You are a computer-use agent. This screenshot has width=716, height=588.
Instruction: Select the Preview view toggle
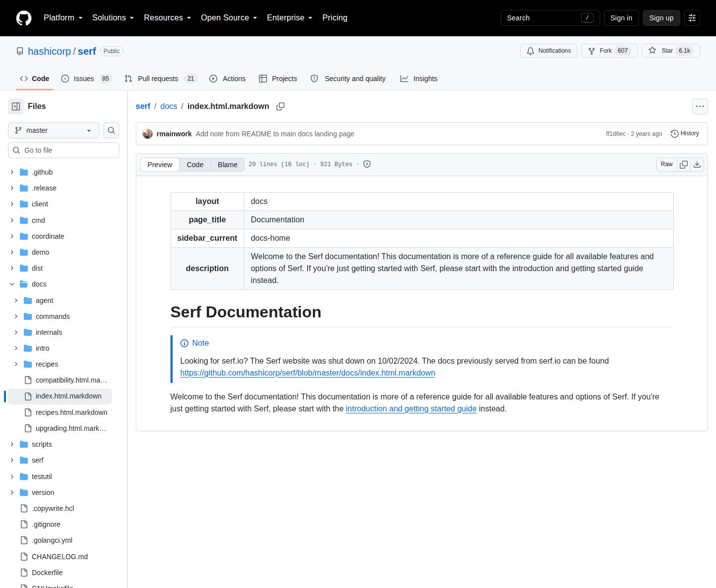coord(160,165)
